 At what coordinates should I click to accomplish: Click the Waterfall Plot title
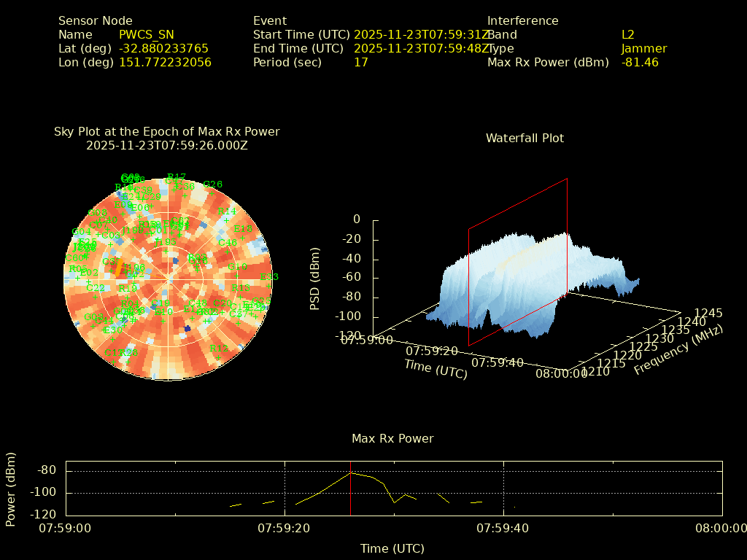pos(525,138)
